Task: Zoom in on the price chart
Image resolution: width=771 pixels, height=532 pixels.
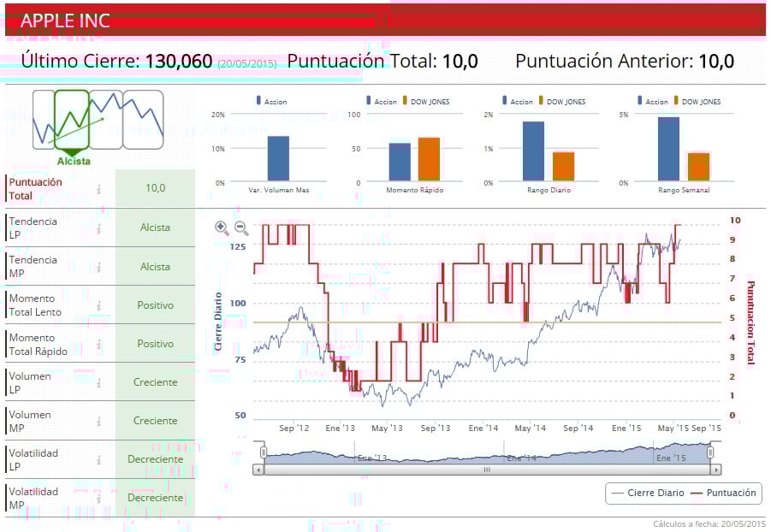Action: (222, 228)
